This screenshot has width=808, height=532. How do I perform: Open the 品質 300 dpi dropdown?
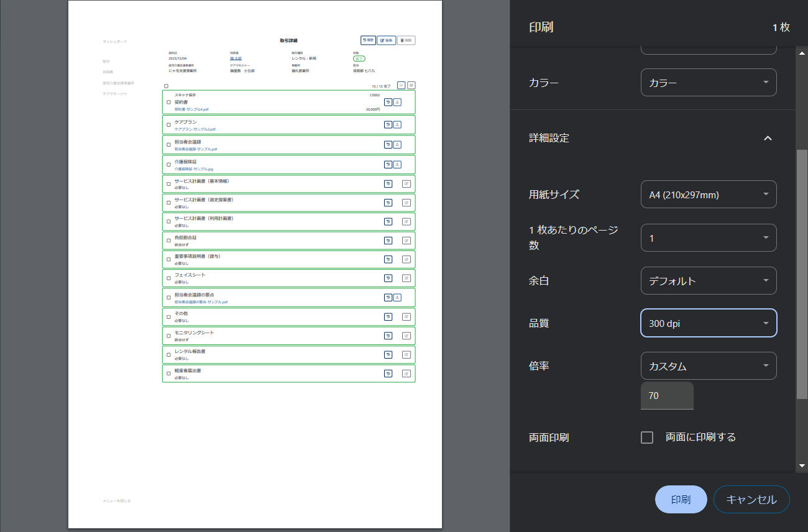point(709,323)
